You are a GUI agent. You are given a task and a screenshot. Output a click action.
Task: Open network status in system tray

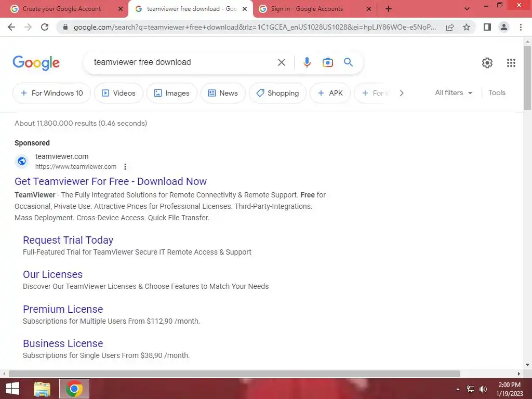coord(471,389)
